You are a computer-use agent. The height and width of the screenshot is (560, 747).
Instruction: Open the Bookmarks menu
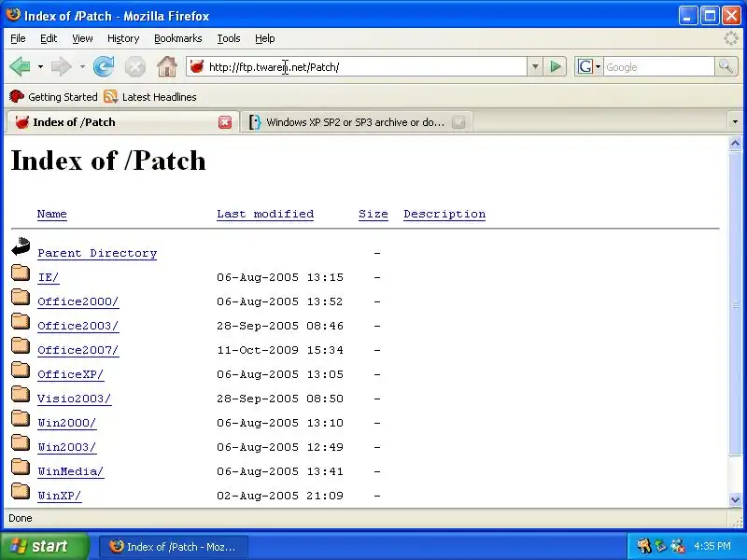[x=178, y=38]
